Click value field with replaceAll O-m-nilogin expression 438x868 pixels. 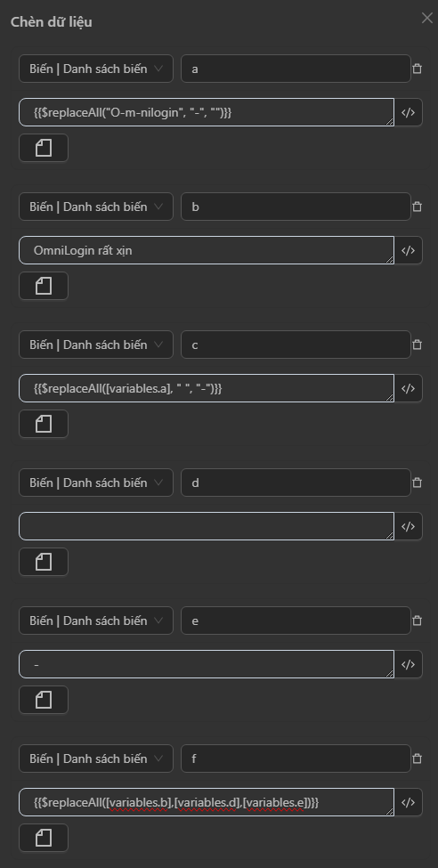tap(207, 112)
